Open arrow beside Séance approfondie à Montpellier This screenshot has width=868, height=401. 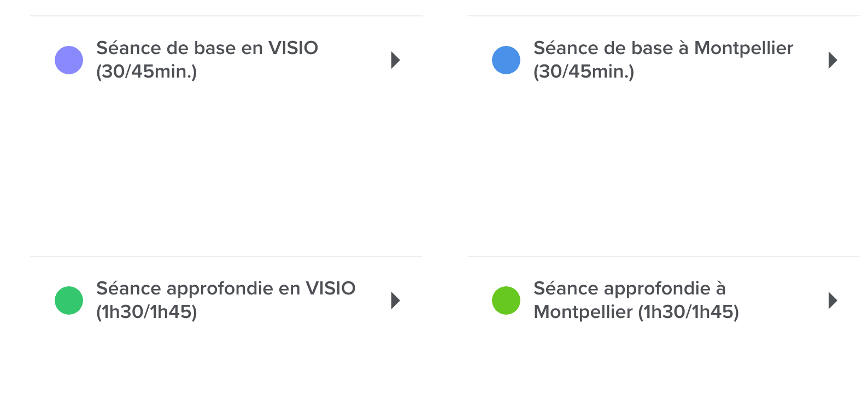pyautogui.click(x=833, y=300)
